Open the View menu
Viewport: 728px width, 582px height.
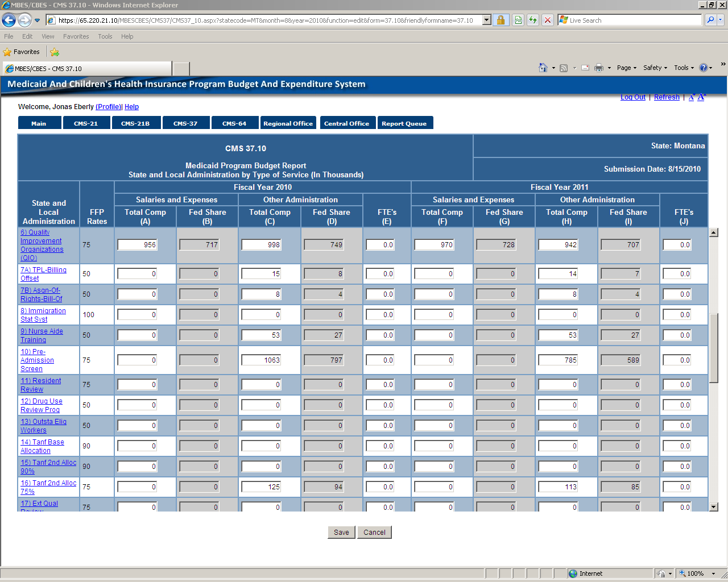(48, 36)
